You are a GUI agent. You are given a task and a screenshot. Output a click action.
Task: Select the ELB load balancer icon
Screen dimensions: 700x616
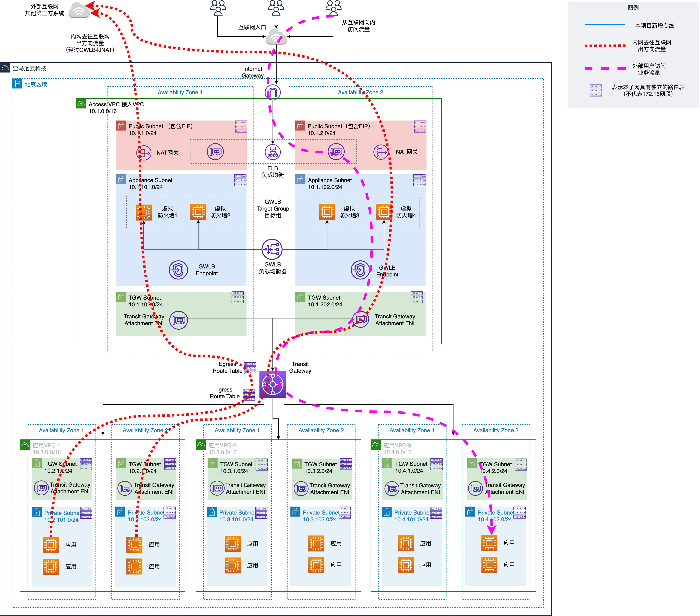273,152
